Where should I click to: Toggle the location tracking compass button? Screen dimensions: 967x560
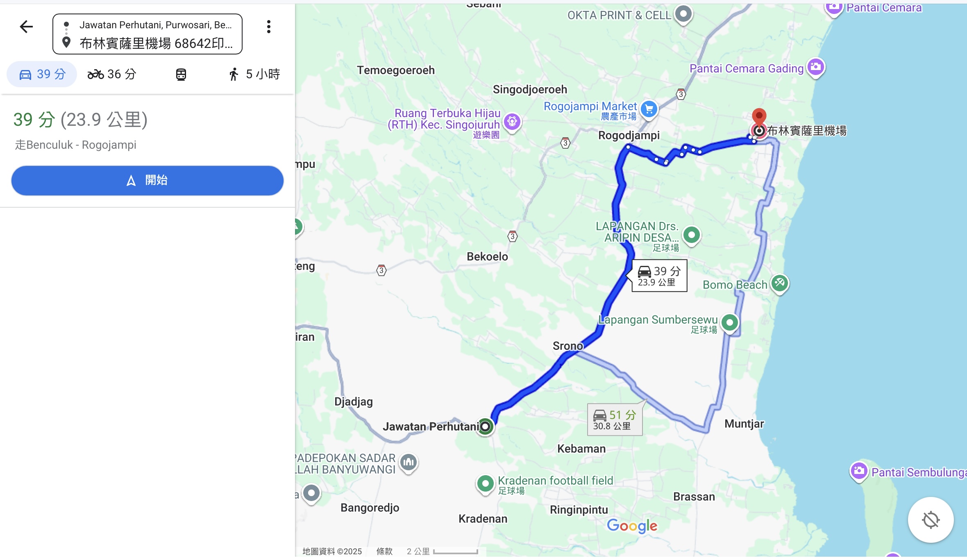click(931, 520)
